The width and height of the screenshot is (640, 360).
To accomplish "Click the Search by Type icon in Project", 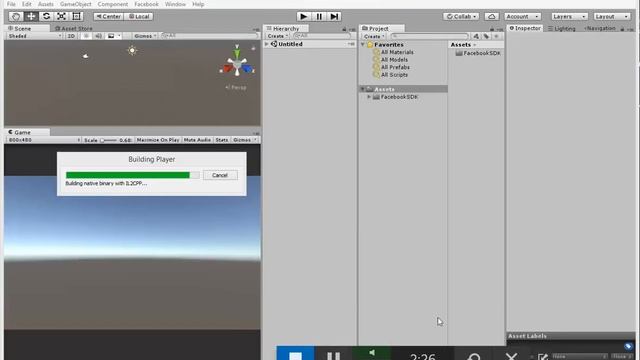I will [476, 36].
